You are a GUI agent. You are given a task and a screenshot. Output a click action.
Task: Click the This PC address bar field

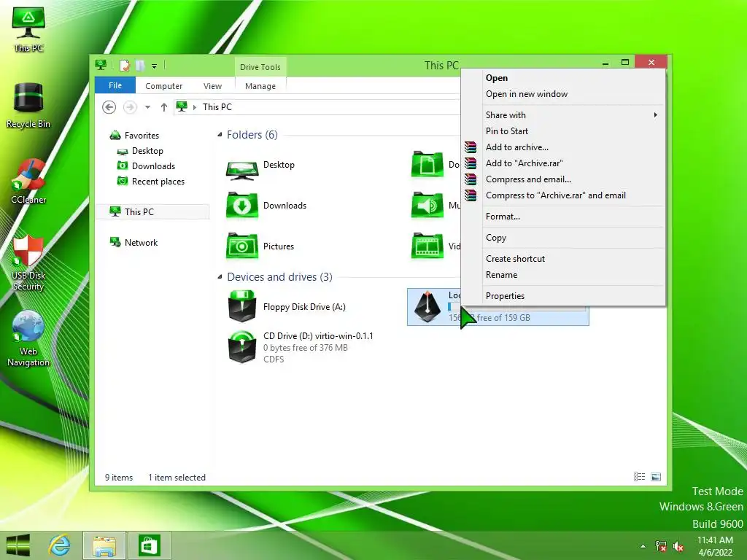coord(317,107)
